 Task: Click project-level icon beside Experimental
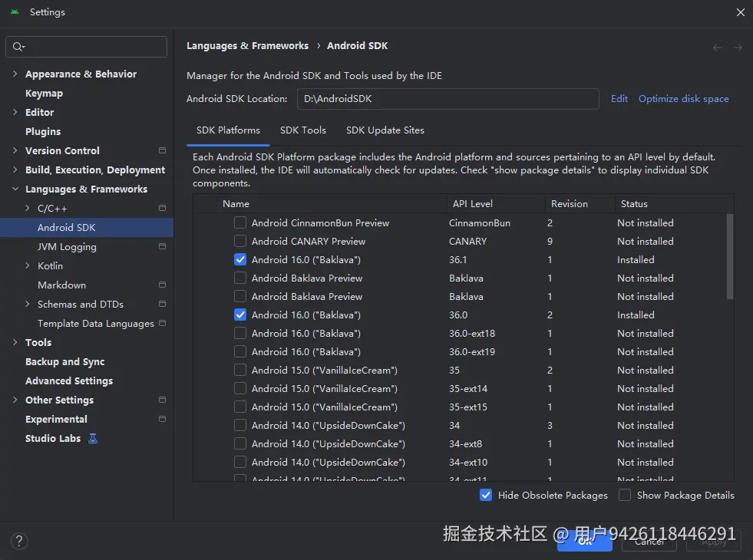tap(162, 419)
